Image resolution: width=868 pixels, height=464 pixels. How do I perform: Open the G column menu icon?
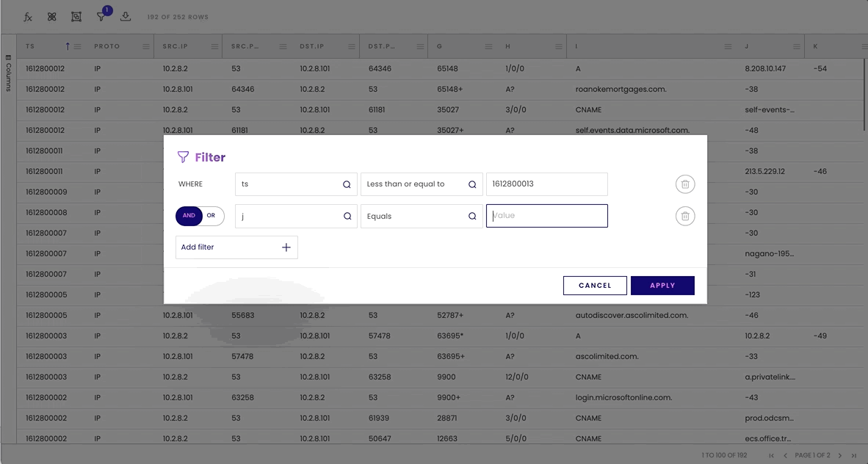[488, 46]
